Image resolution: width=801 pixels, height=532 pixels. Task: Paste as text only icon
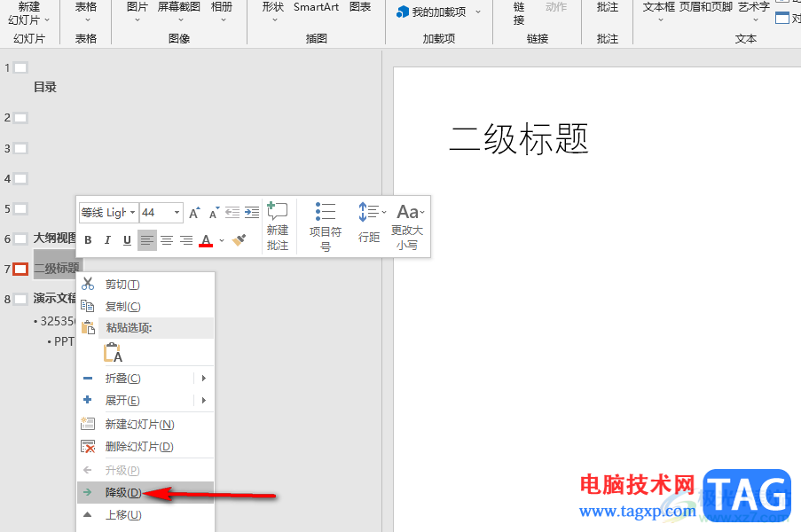click(114, 353)
